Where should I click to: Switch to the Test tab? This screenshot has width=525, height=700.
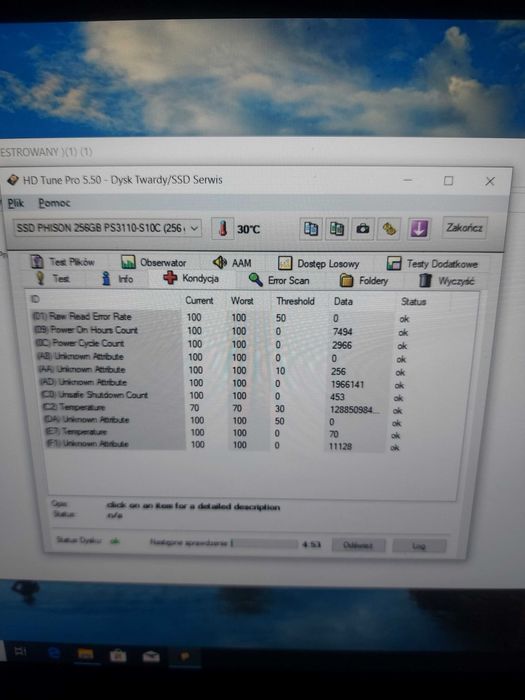coord(53,279)
